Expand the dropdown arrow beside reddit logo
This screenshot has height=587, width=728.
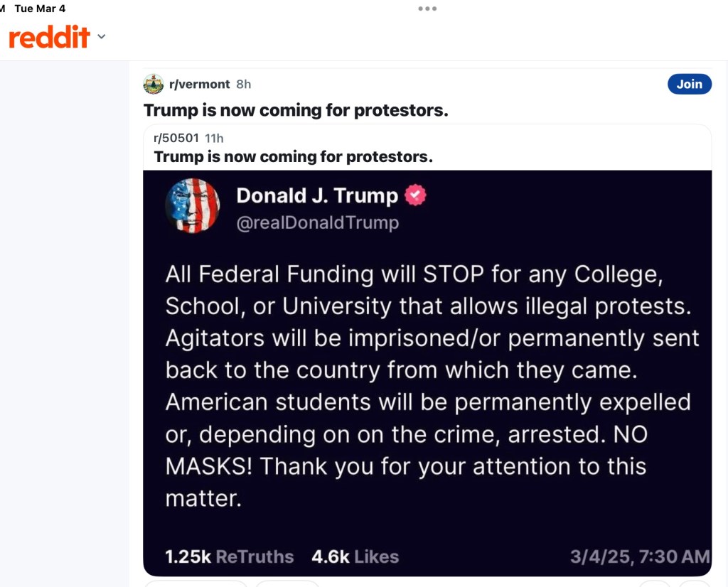coord(101,37)
